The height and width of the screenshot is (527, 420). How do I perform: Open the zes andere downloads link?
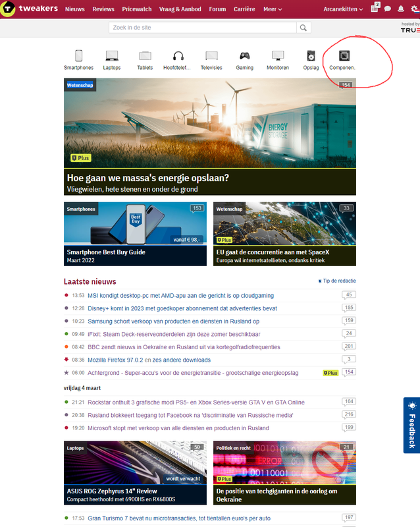click(x=182, y=360)
